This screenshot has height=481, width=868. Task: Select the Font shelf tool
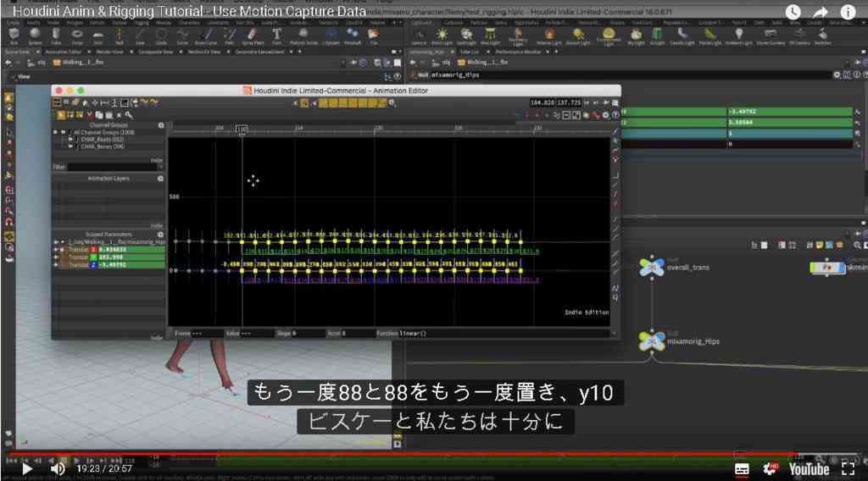pos(276,35)
